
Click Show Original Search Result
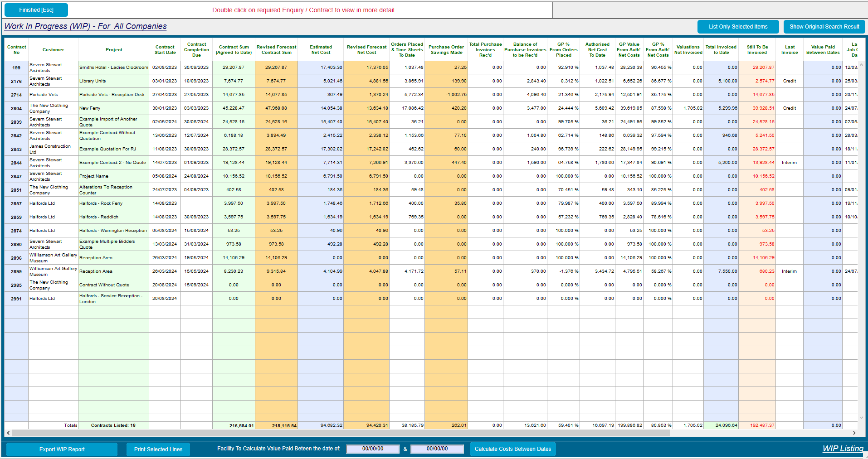tap(824, 27)
